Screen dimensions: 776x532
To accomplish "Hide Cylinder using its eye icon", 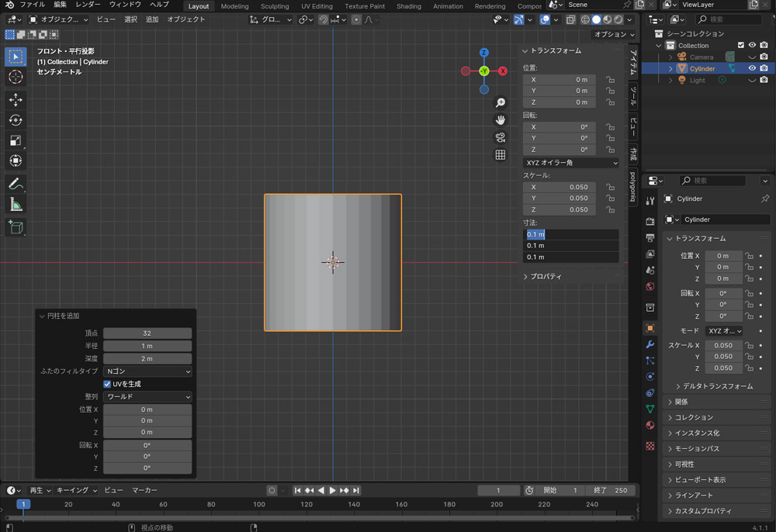I will [x=751, y=68].
